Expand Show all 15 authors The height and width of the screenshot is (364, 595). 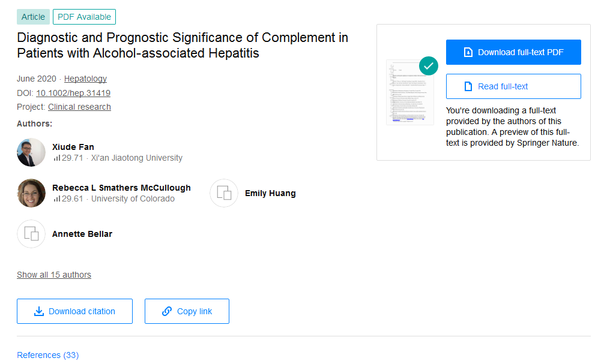click(x=54, y=275)
